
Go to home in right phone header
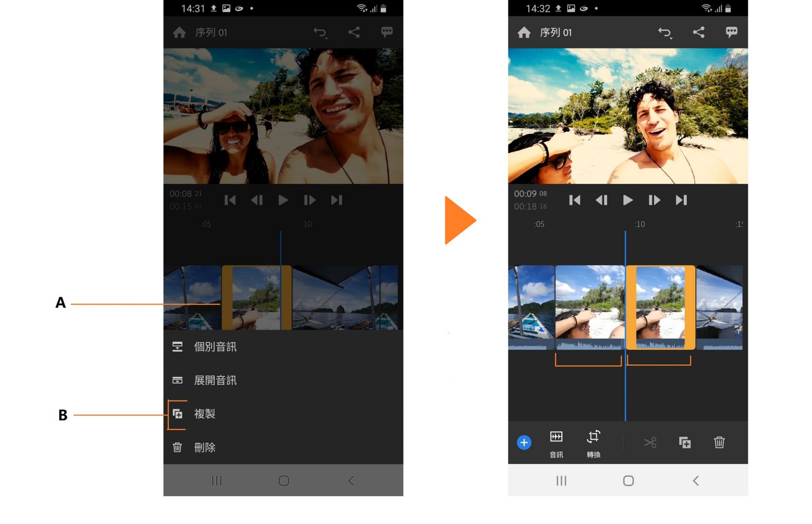(524, 33)
